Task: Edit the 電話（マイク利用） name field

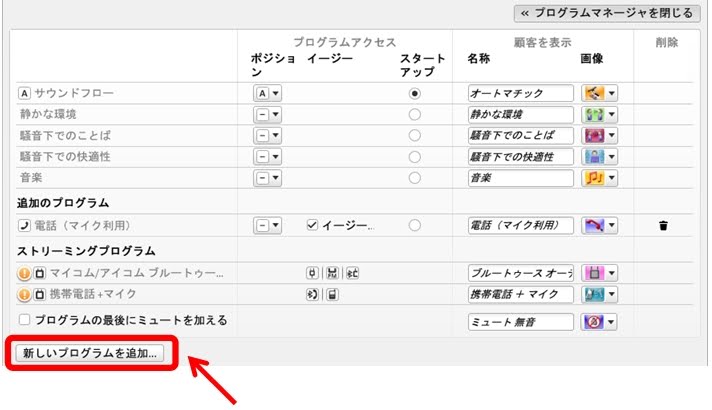Action: click(521, 225)
